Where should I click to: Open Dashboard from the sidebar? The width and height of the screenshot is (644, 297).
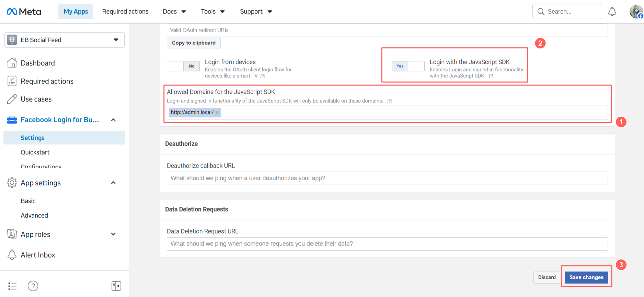tap(38, 63)
